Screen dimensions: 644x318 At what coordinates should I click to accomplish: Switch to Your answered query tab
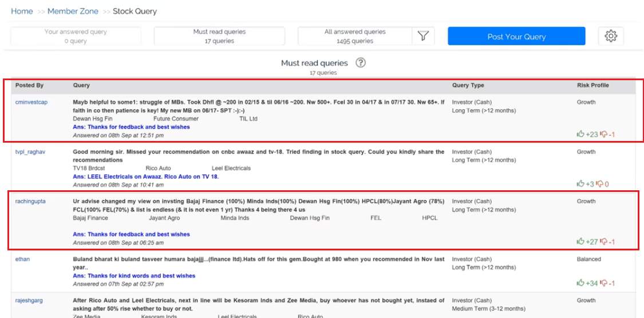click(76, 36)
